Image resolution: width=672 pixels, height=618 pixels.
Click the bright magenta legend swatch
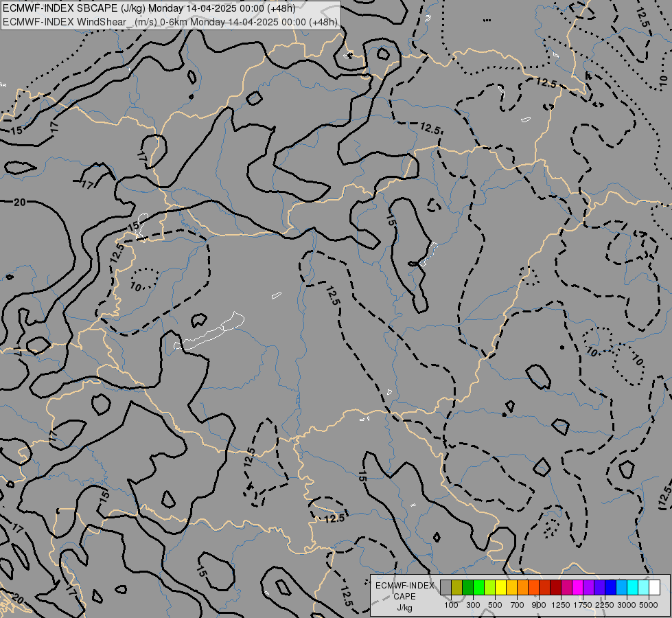pyautogui.click(x=578, y=587)
